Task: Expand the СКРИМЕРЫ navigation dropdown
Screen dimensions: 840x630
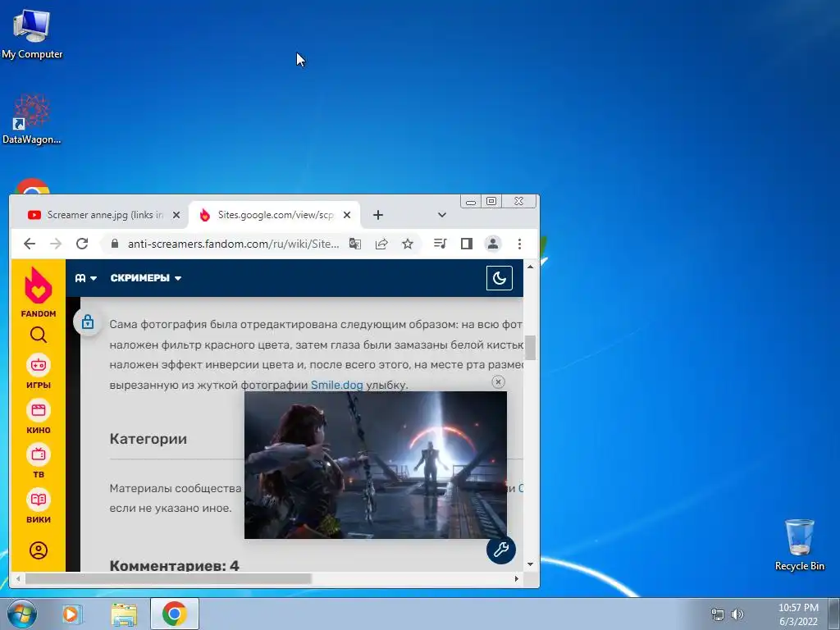Action: click(146, 278)
